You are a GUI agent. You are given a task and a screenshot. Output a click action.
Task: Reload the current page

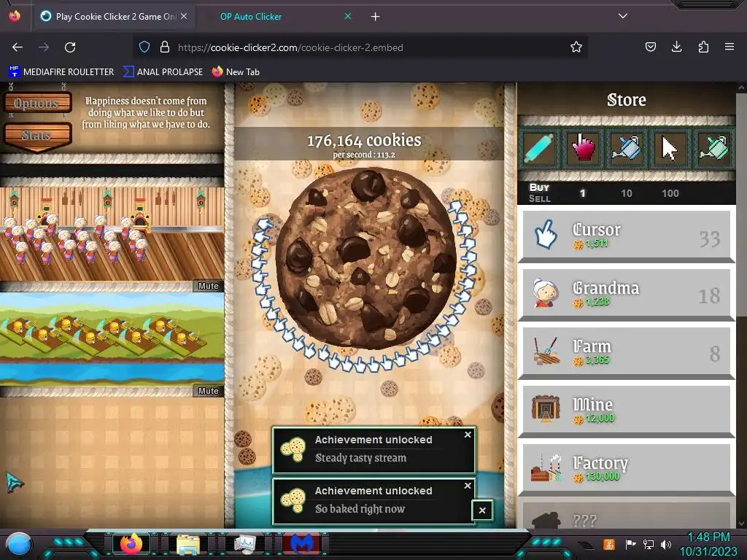coord(70,47)
